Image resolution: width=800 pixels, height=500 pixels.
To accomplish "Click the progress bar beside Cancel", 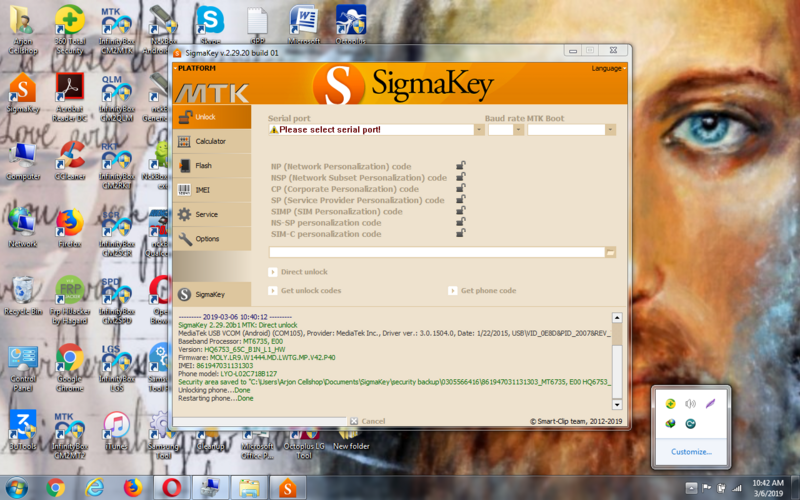I will pos(260,421).
